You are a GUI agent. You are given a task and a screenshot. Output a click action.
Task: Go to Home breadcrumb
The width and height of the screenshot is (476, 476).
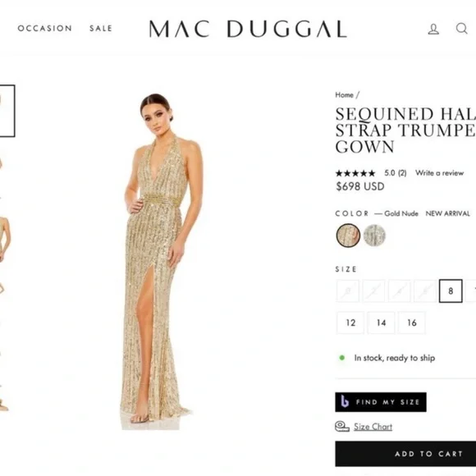tap(344, 95)
